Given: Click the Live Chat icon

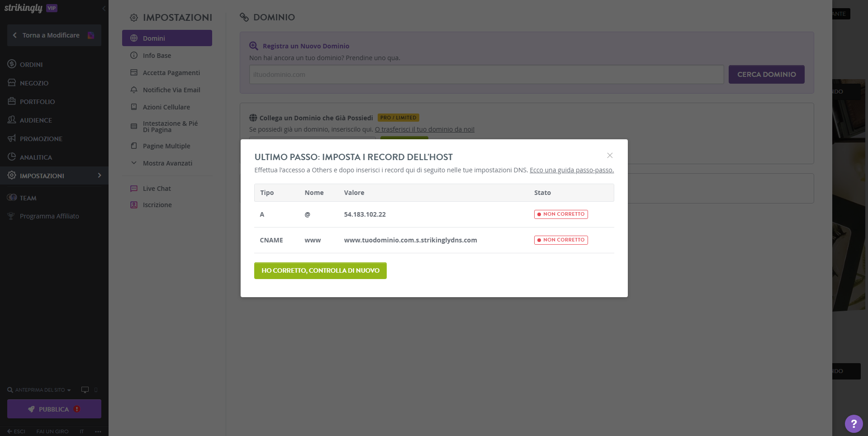Looking at the screenshot, I should (x=134, y=189).
